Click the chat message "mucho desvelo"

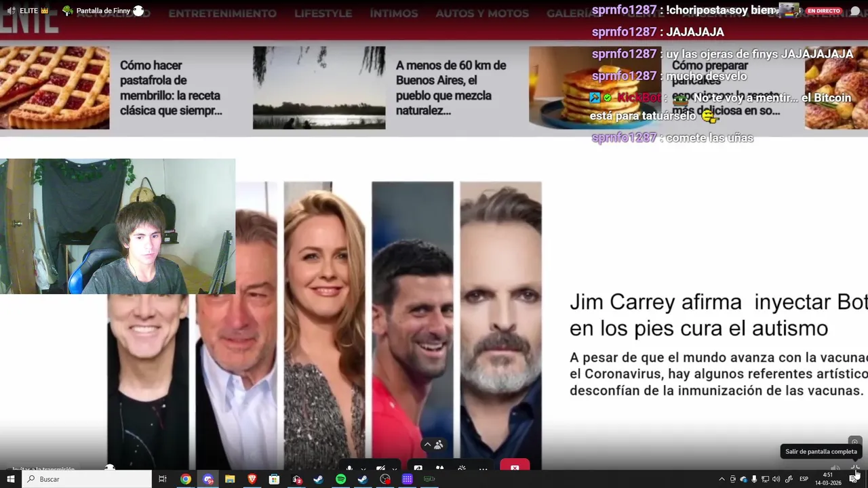coord(707,76)
